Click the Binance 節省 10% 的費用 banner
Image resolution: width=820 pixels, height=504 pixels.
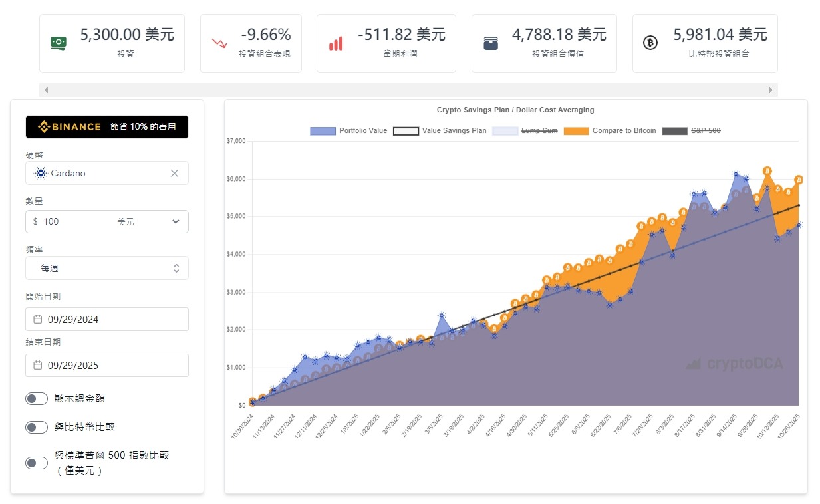107,127
